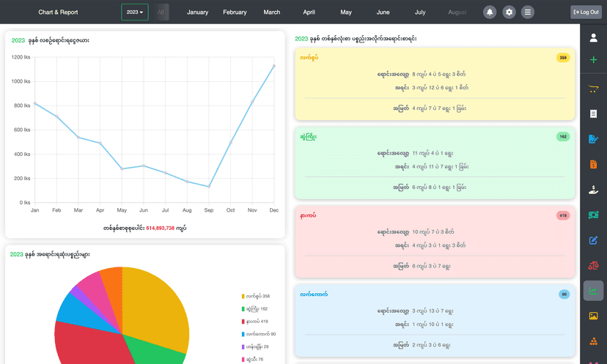Open the 2023 year dropdown
Screen dimensions: 607x364
[135, 12]
